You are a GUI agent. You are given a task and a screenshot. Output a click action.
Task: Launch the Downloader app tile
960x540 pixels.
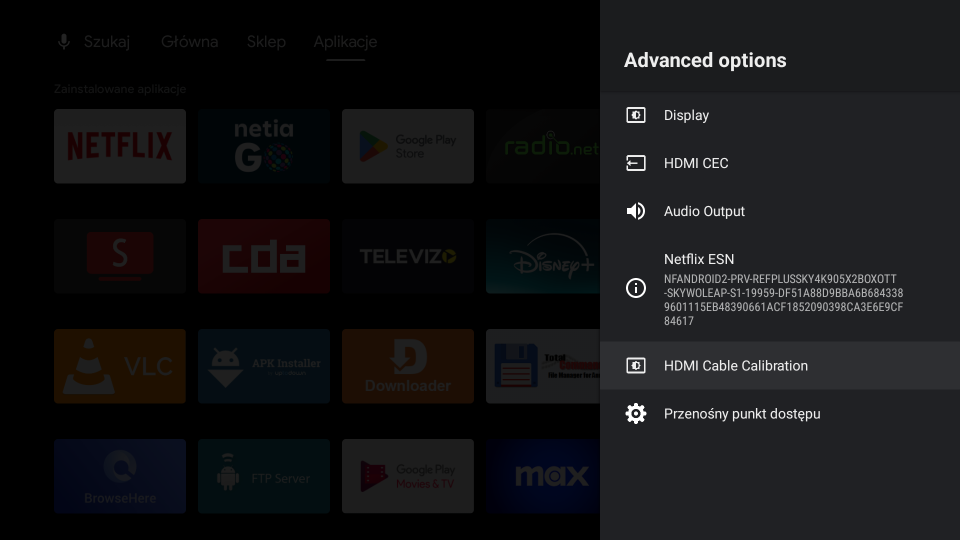pyautogui.click(x=408, y=366)
